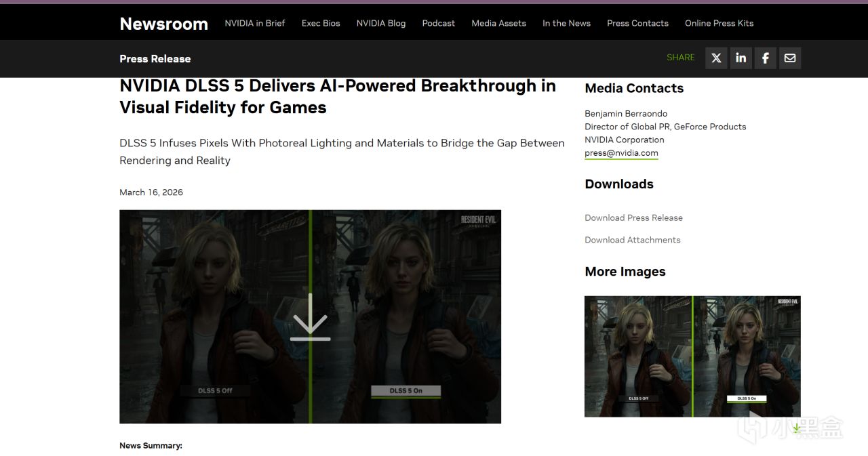Click the download arrow on the main image

[x=311, y=317]
